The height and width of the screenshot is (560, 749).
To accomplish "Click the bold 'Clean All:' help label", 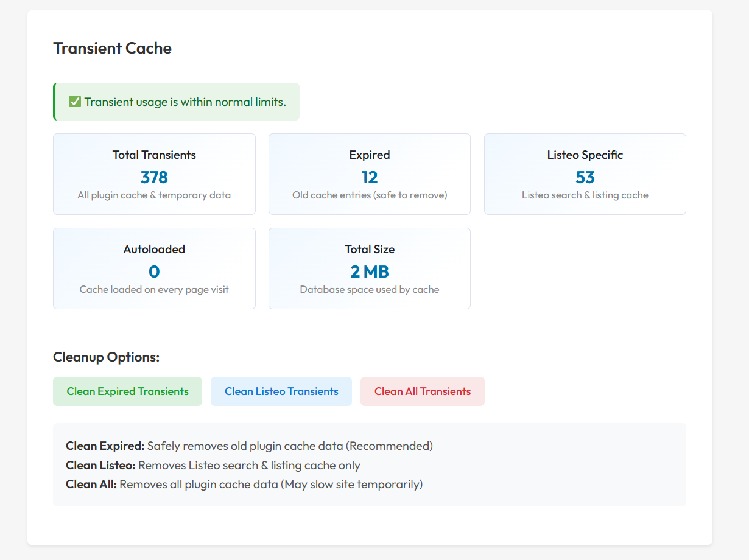I will click(91, 485).
